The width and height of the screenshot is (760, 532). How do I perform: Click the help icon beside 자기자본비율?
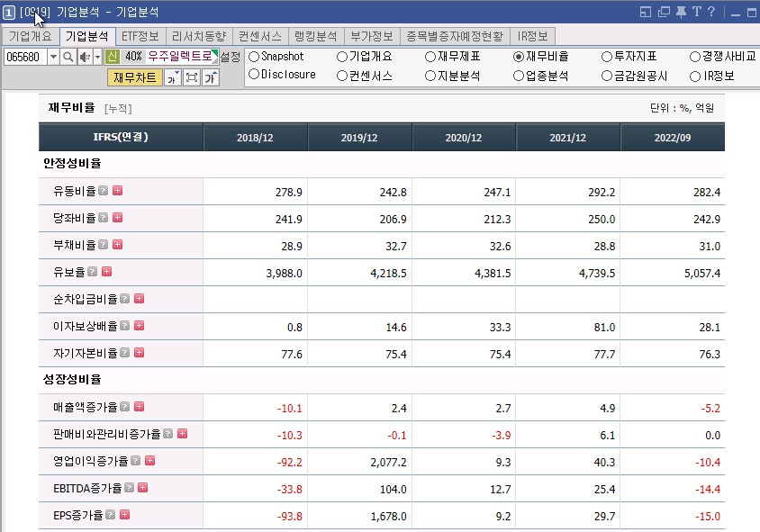click(124, 353)
